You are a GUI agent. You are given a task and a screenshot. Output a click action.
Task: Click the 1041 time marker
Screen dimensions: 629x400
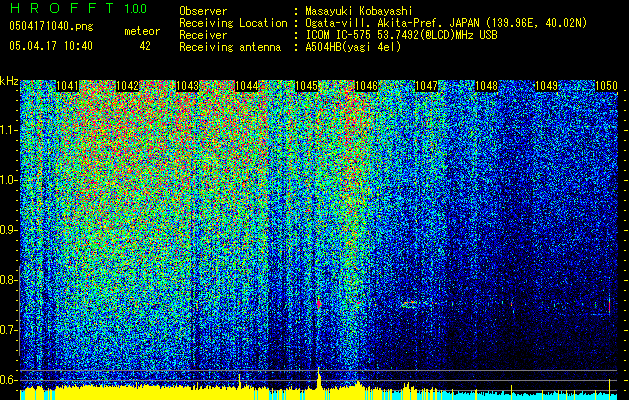tap(67, 86)
